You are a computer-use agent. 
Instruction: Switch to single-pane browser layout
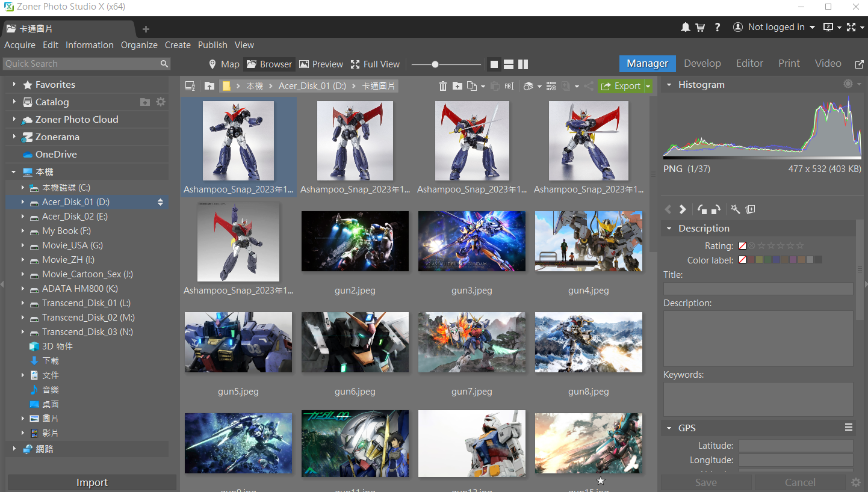tap(495, 64)
